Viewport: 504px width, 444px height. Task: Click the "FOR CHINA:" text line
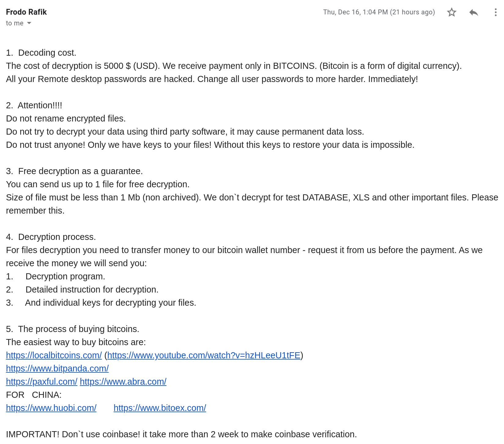(x=34, y=395)
